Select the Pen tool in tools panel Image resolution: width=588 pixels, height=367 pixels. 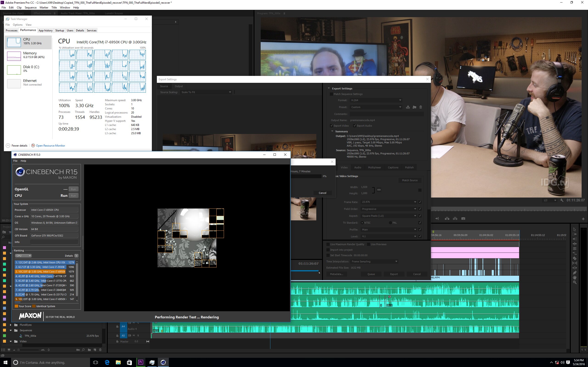pyautogui.click(x=575, y=273)
